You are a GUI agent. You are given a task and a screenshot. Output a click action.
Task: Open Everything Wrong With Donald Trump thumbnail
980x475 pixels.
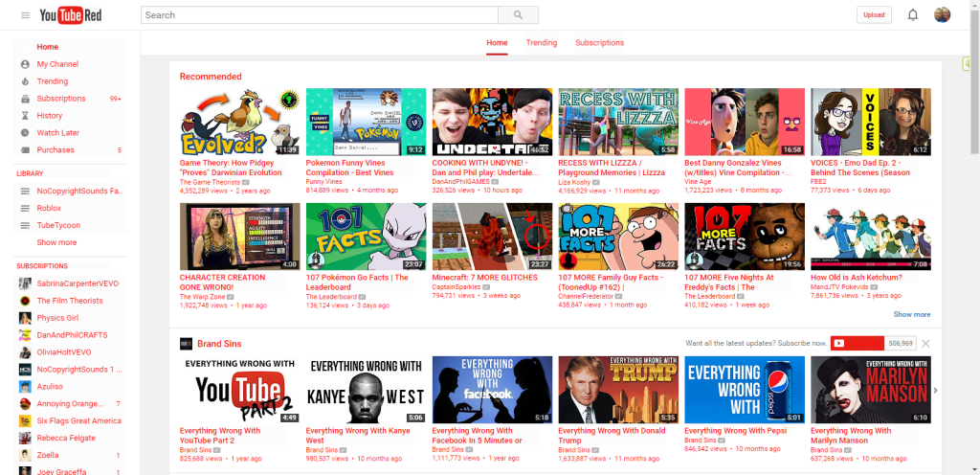[x=619, y=390]
